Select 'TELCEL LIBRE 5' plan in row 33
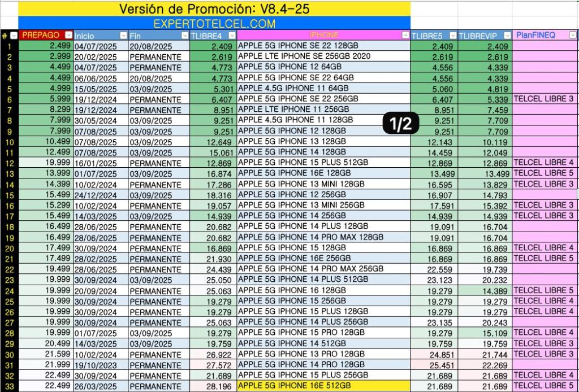This screenshot has height=392, width=579. point(546,386)
